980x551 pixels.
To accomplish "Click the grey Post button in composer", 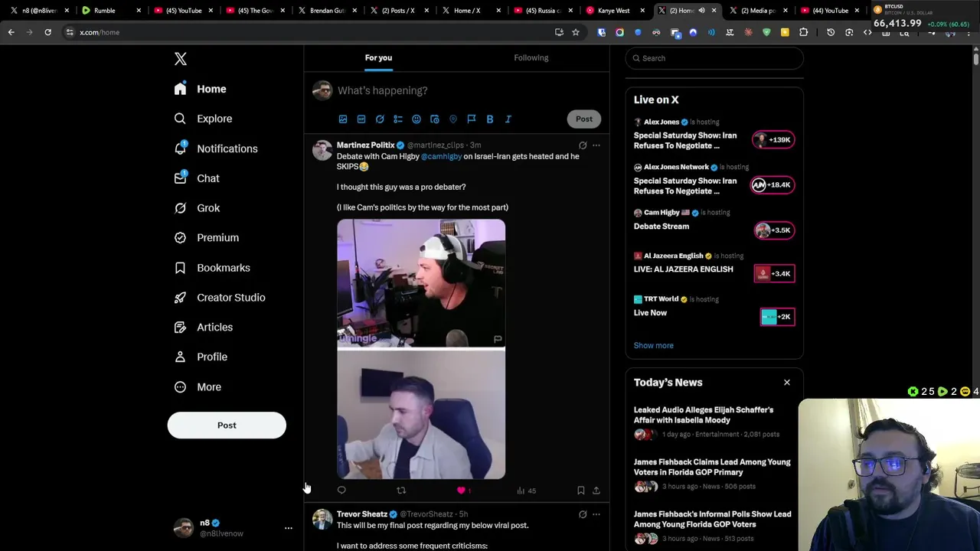I will pos(584,119).
